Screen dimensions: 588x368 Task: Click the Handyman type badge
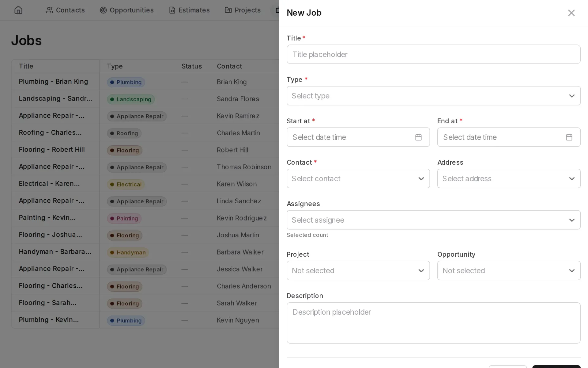click(x=128, y=252)
